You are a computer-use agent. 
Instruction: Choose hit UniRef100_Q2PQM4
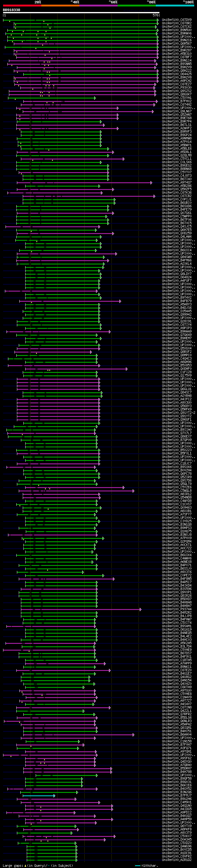pos(177,542)
